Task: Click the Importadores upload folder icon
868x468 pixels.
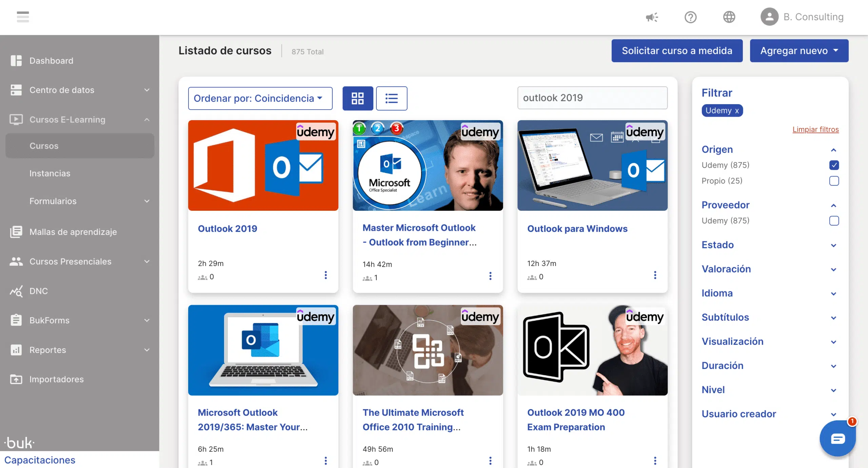Action: coord(16,379)
